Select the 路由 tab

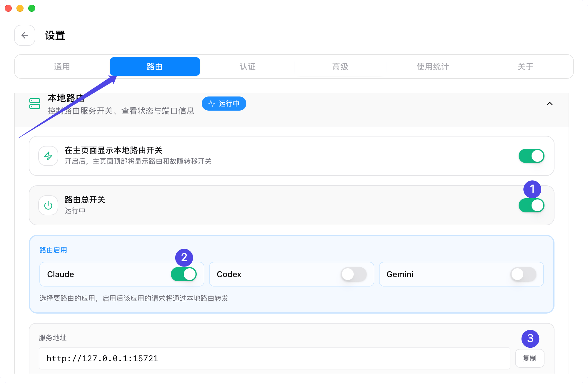click(x=155, y=66)
